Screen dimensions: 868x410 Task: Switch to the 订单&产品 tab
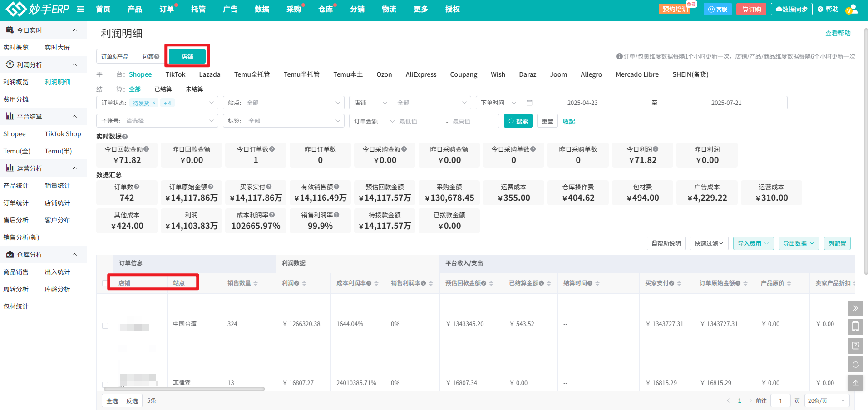pos(115,57)
